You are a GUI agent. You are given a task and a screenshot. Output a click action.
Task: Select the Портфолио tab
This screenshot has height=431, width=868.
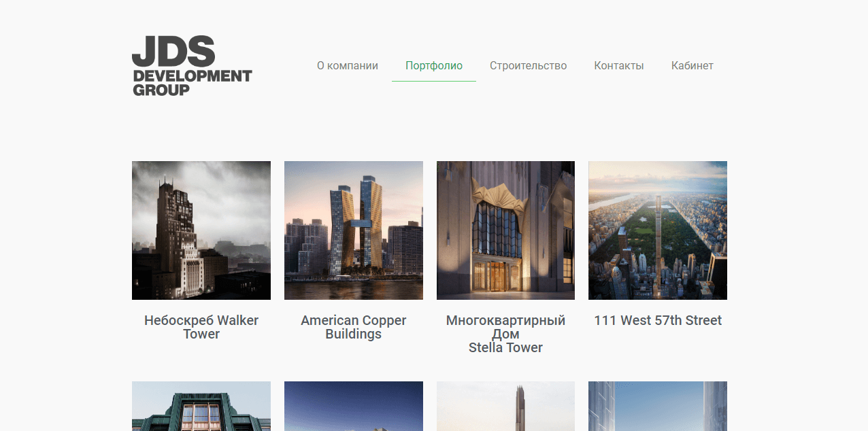tap(433, 66)
